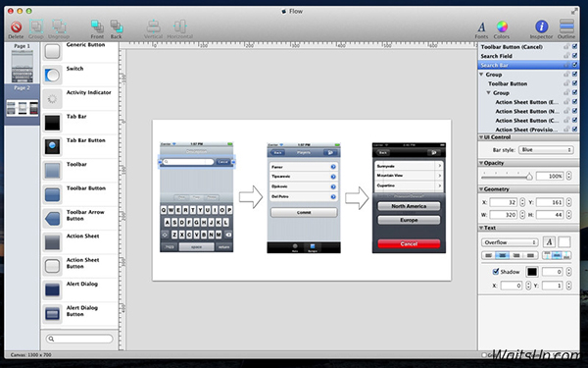Viewport: 588px width, 368px height.
Task: Click the Horizontal align toolbar icon
Action: click(x=179, y=26)
